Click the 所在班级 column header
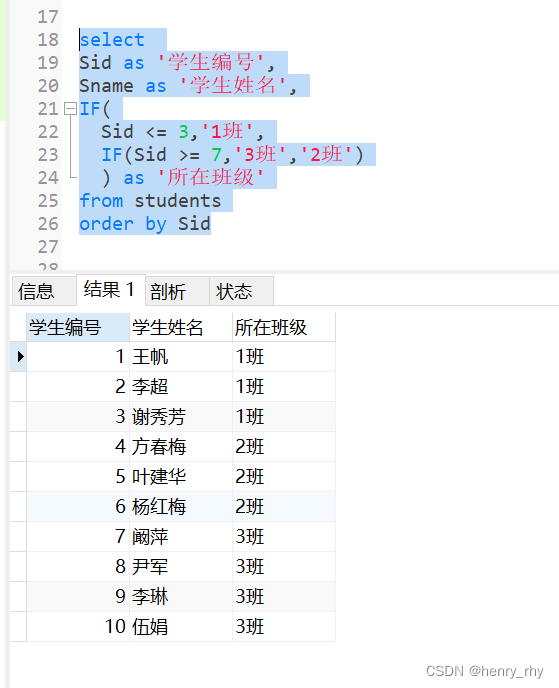559x688 pixels. coord(284,327)
